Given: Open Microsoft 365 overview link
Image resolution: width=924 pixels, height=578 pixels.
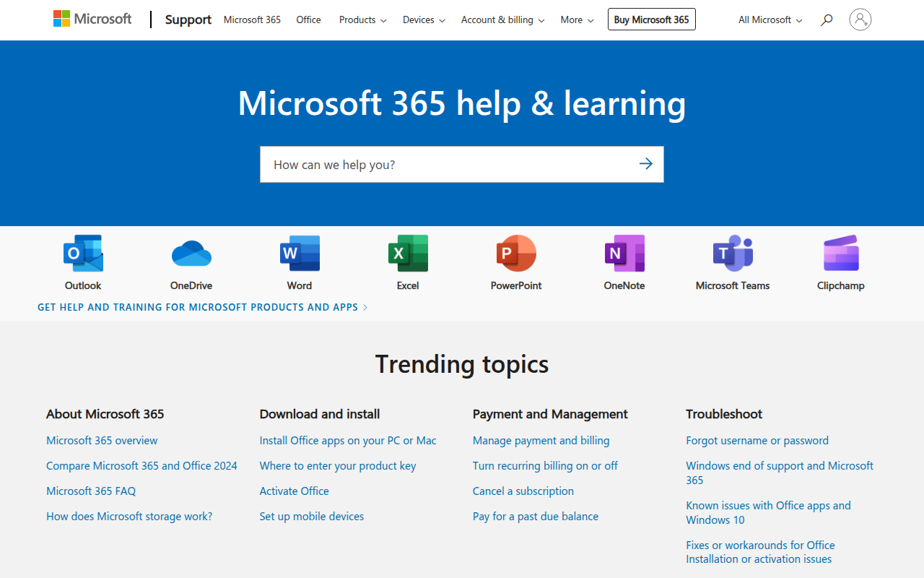Looking at the screenshot, I should click(102, 441).
